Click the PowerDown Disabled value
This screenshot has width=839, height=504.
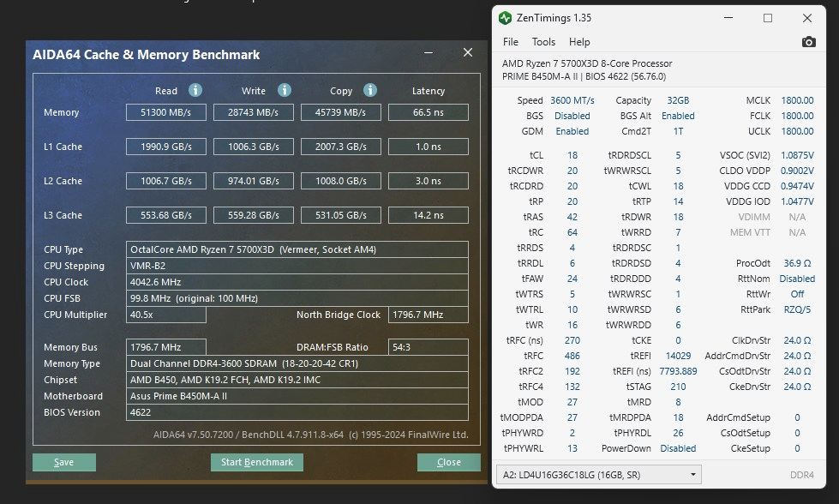click(678, 448)
